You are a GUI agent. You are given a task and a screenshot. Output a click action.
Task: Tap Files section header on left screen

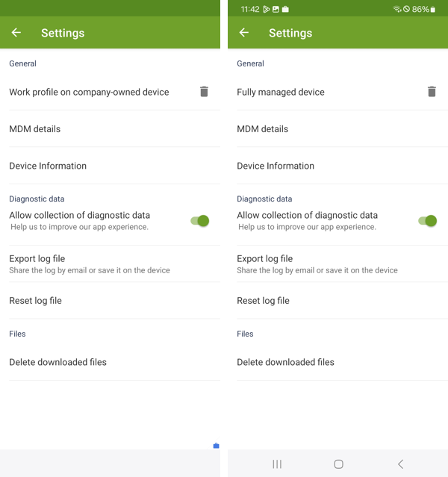(x=17, y=334)
